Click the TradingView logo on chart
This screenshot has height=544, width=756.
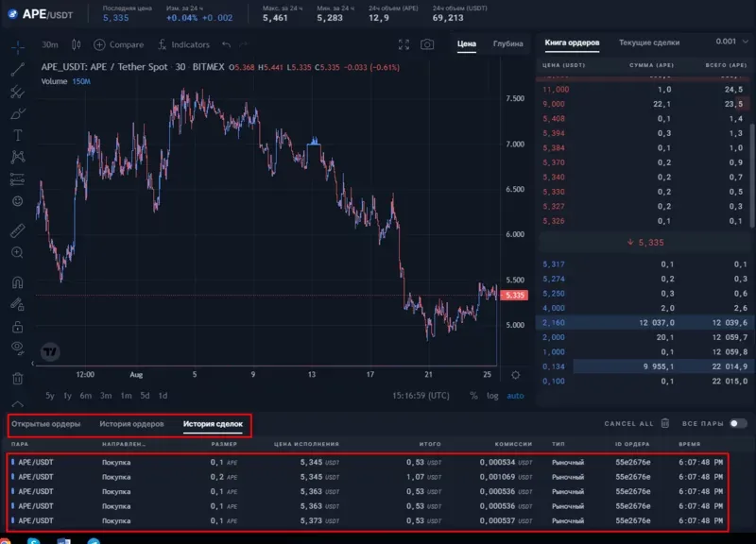pyautogui.click(x=50, y=351)
